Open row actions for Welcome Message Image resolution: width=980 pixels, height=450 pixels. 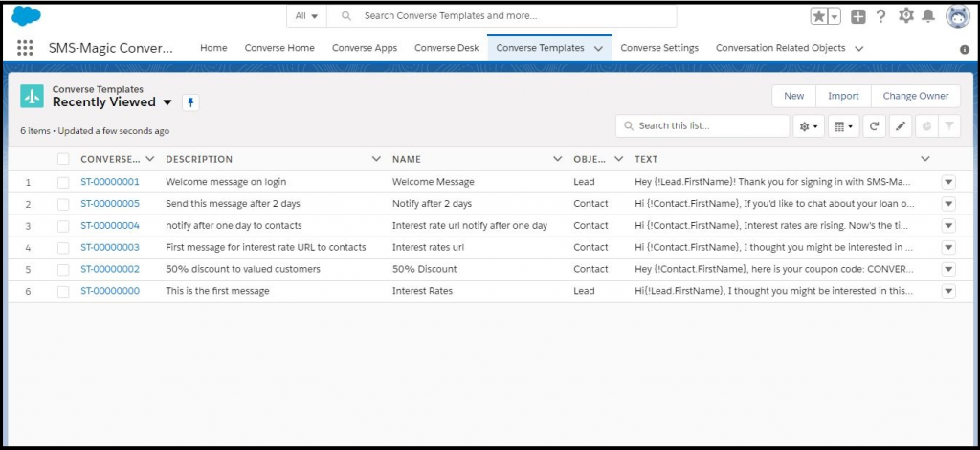(x=948, y=182)
